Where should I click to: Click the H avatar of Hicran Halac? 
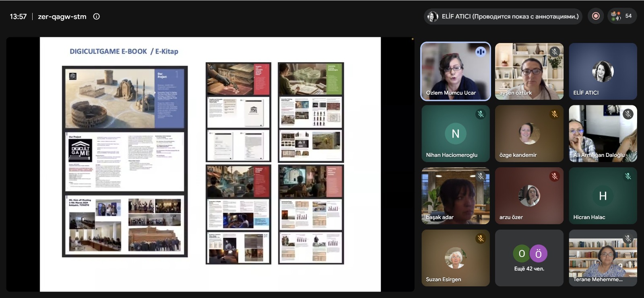[603, 196]
